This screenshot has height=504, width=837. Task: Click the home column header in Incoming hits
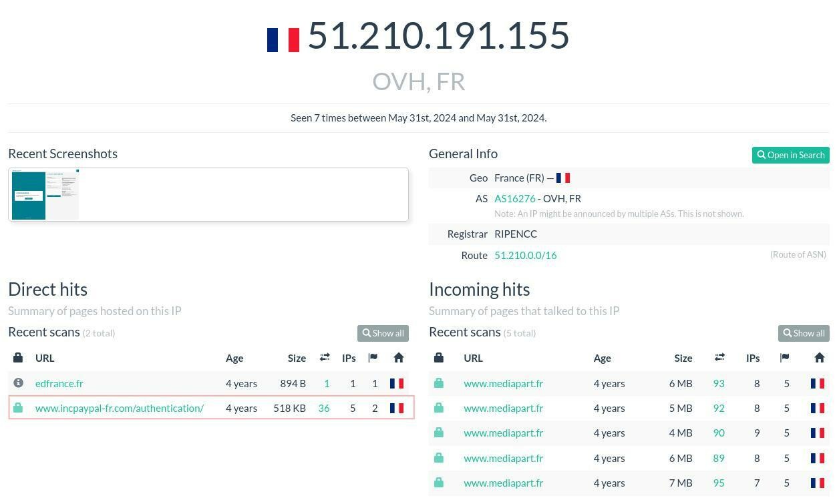(820, 358)
